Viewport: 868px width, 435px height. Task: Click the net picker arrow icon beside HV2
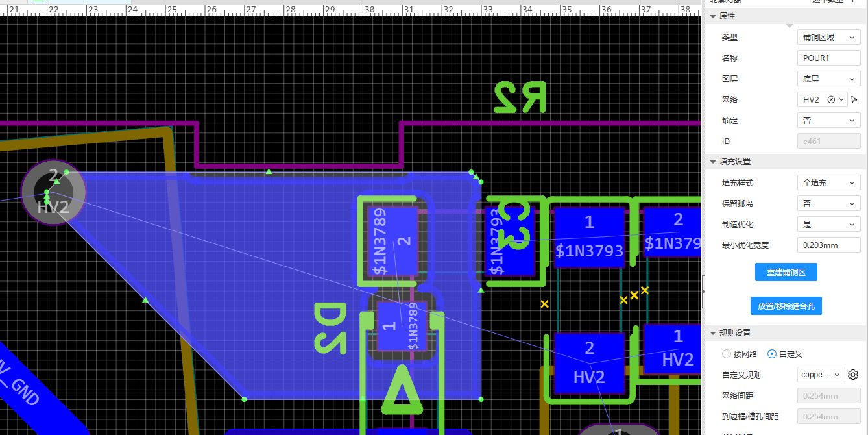point(854,100)
